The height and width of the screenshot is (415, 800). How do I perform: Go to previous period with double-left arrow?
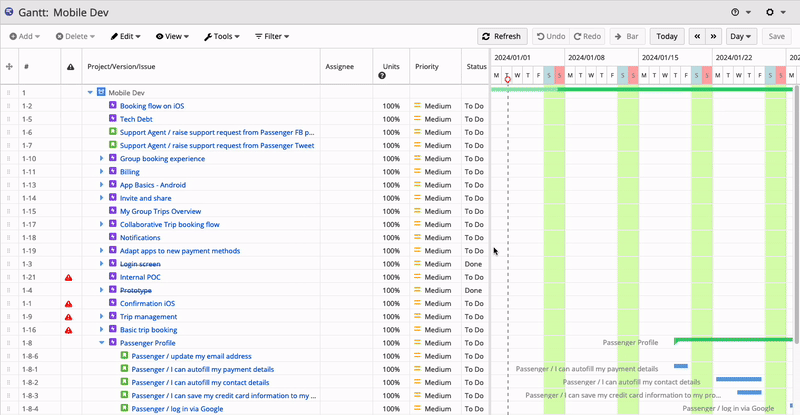point(697,36)
